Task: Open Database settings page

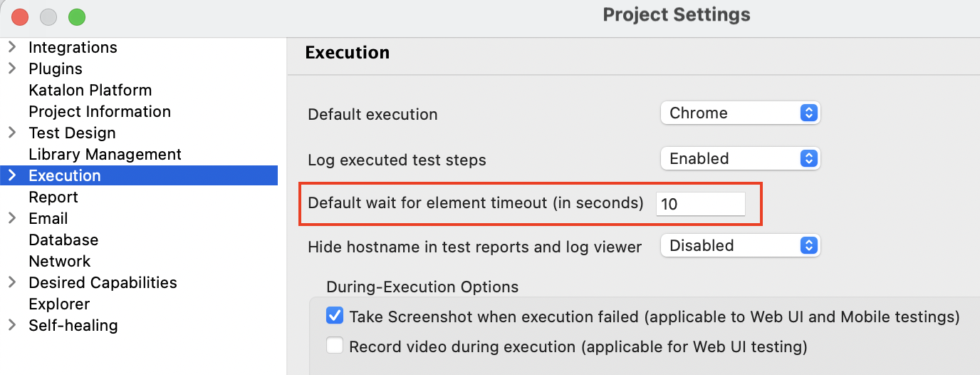Action: (x=63, y=240)
